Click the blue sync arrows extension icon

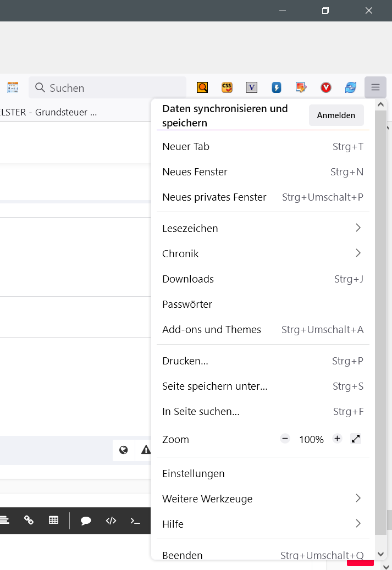click(x=351, y=87)
